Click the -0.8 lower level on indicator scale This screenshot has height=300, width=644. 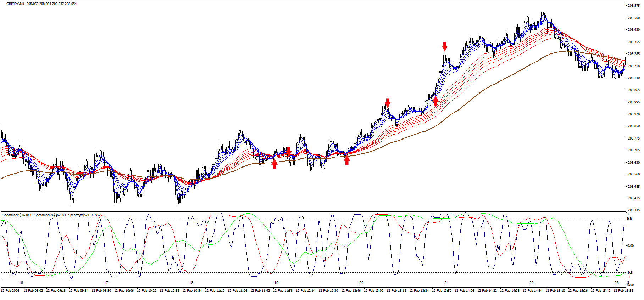coord(629,272)
